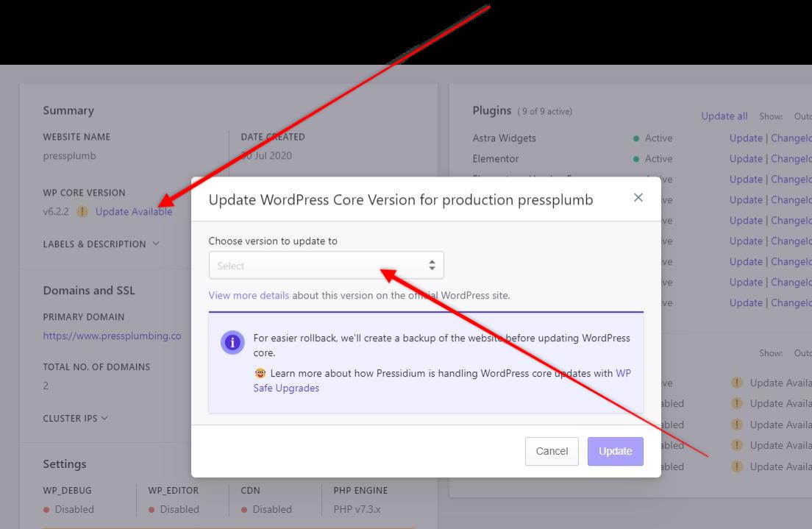This screenshot has height=529, width=812.
Task: Expand the Labels & Description section
Action: [x=101, y=244]
